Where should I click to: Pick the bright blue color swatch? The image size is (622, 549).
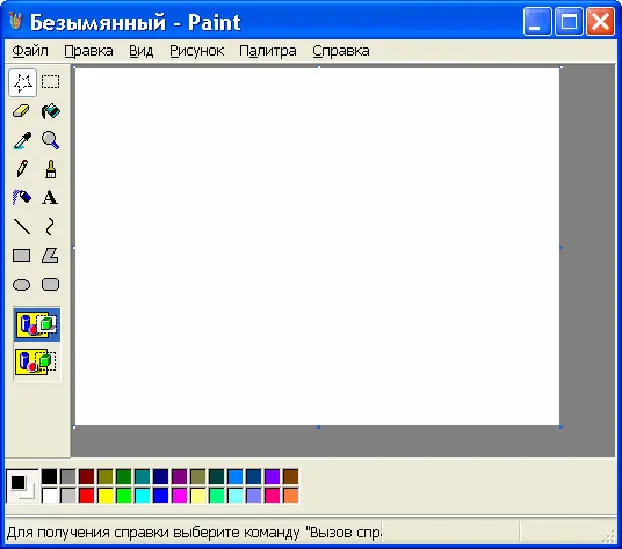161,495
